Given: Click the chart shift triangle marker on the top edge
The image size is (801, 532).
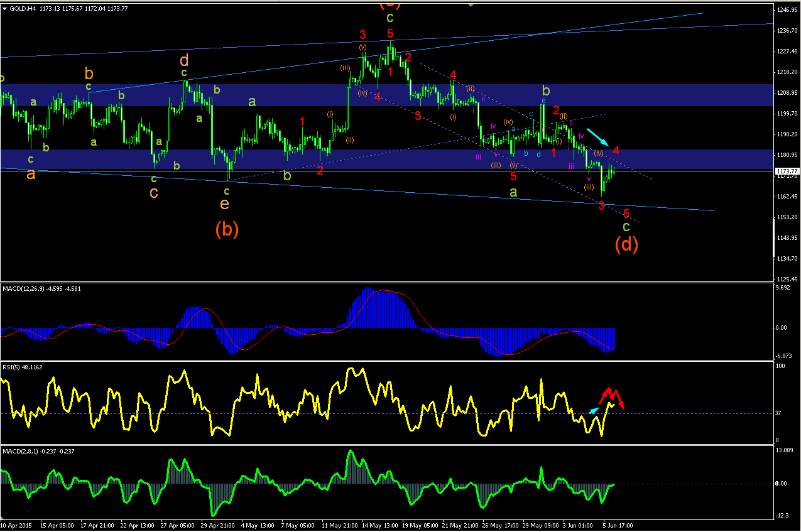Looking at the screenshot, I should (x=471, y=4).
